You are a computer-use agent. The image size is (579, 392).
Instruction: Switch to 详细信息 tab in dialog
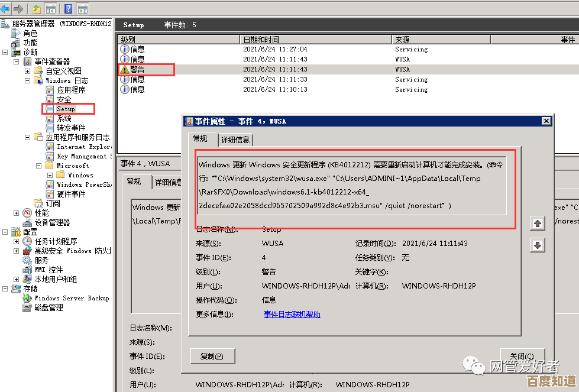click(235, 140)
